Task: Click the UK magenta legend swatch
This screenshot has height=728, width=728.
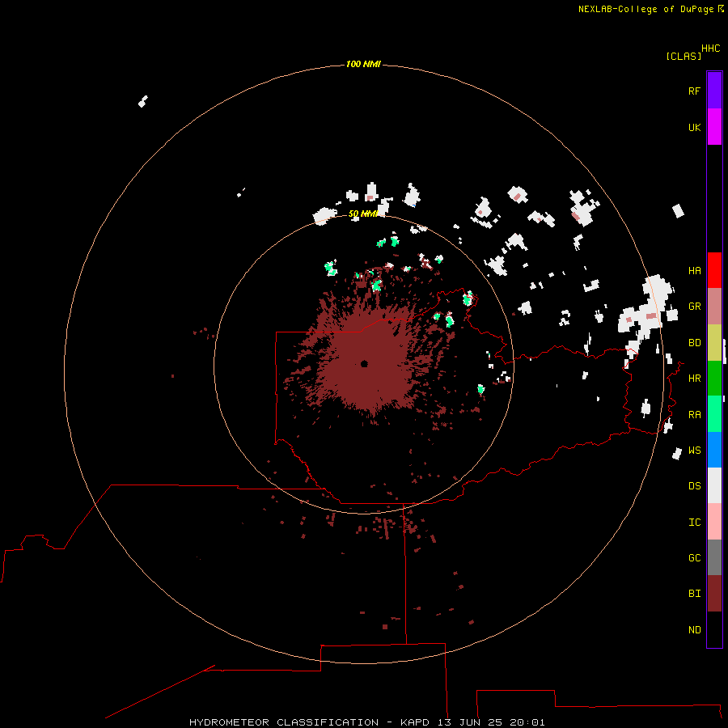Action: pos(714,127)
